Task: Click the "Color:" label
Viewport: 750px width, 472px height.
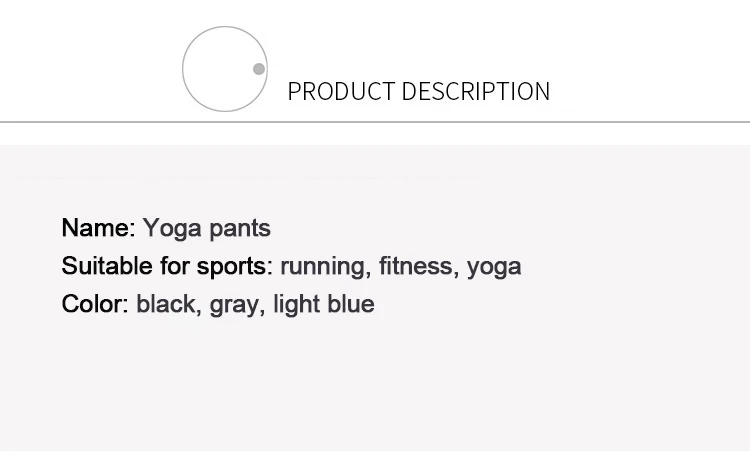Action: pos(95,304)
